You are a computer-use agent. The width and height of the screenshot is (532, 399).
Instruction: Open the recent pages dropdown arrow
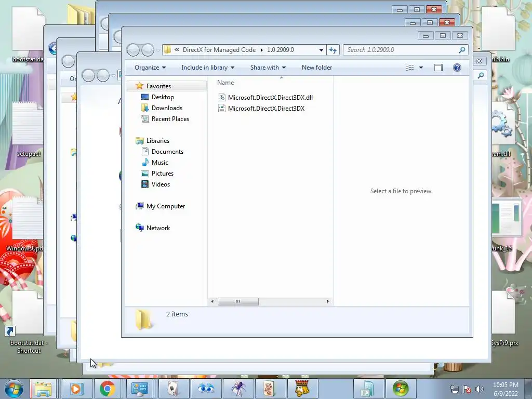pos(158,50)
